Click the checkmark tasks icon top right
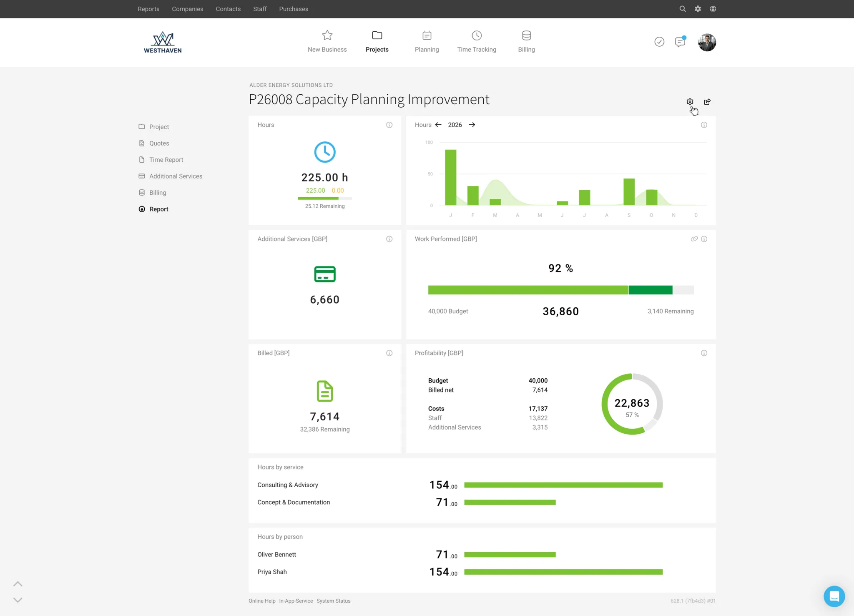854x616 pixels. coord(659,42)
